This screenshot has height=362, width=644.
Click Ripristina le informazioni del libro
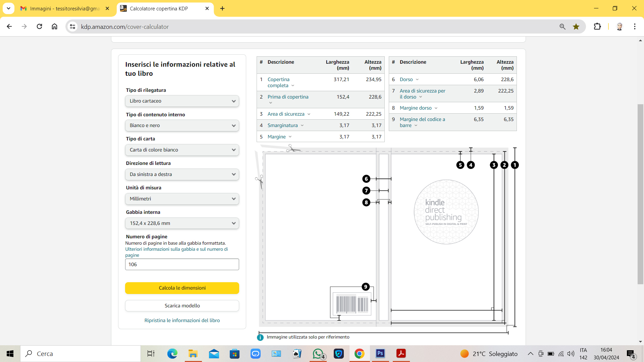pyautogui.click(x=182, y=320)
